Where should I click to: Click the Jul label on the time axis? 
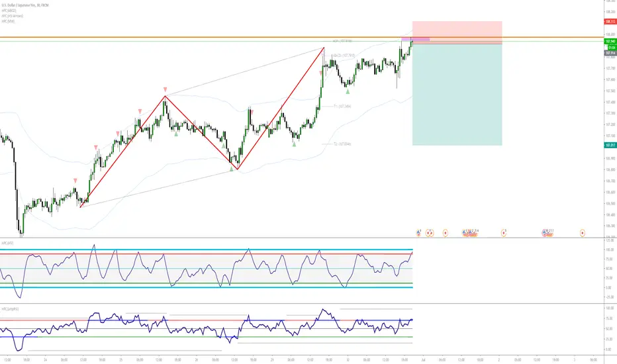click(424, 359)
